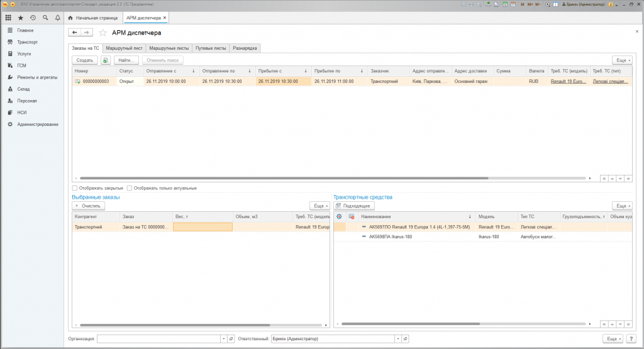Select the AK5698ПА Ikarus-180 row
Image resolution: width=644 pixels, height=349 pixels.
483,236
